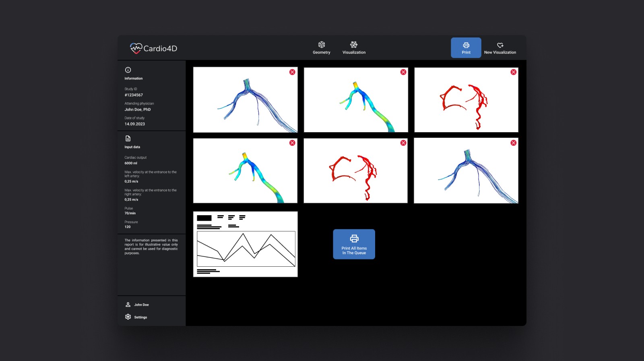Click date of study 14.09.2023
Image resolution: width=644 pixels, height=361 pixels.
click(x=134, y=124)
